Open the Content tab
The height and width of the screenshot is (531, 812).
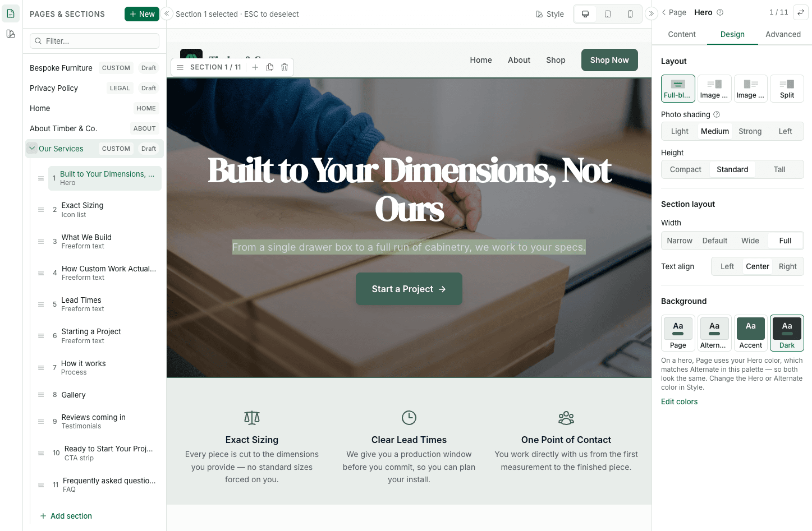[682, 34]
